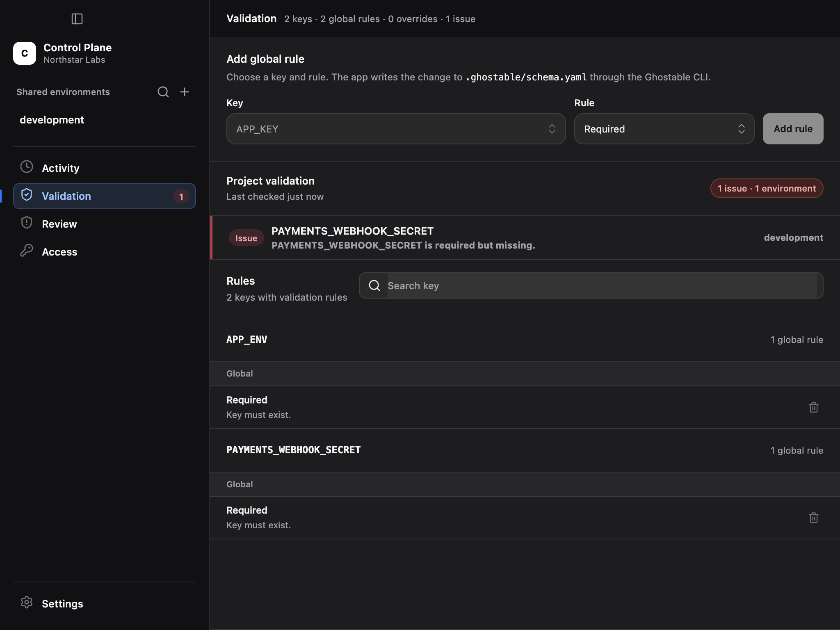Open the Rule dropdown showing Required
Screen dimensions: 840x630
point(664,129)
